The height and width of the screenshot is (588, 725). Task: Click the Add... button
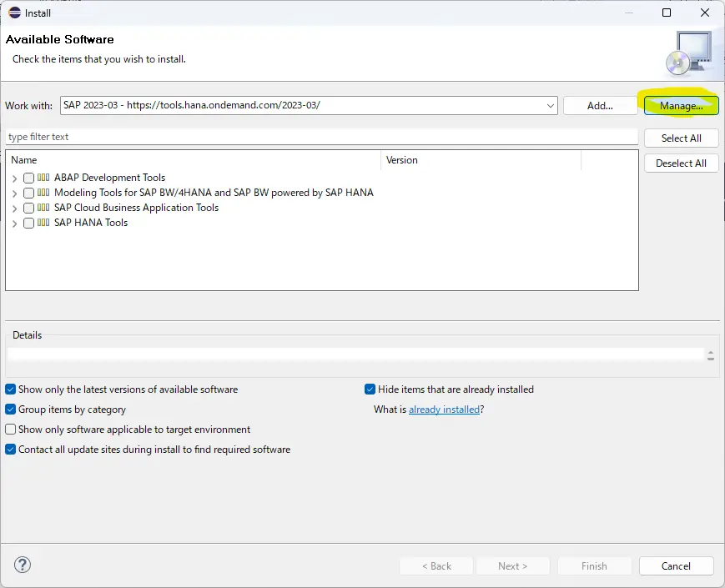click(600, 105)
